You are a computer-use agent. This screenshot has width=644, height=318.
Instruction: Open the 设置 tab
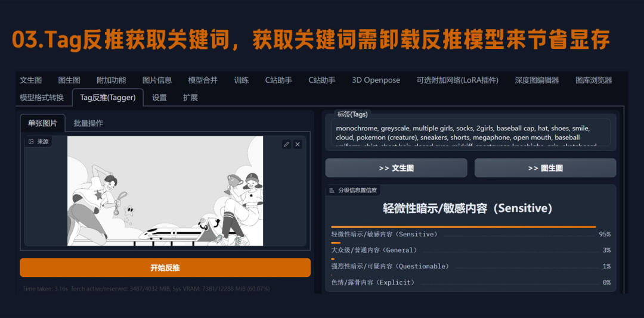point(159,98)
